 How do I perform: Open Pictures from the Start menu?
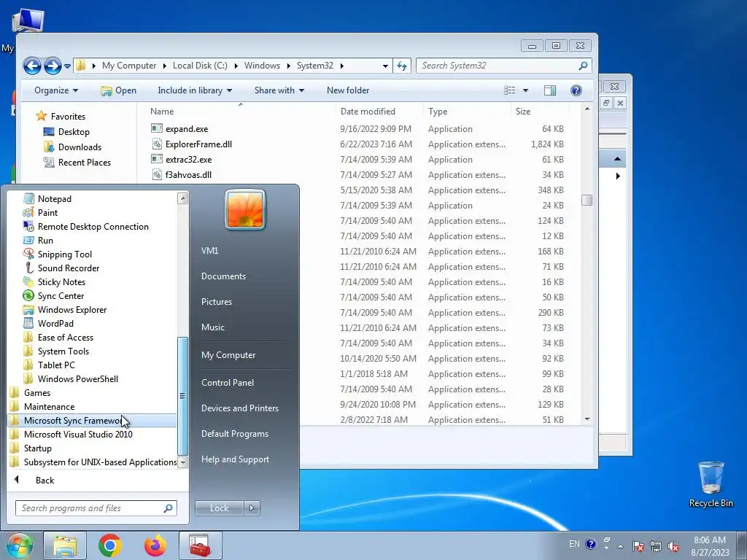pyautogui.click(x=216, y=302)
